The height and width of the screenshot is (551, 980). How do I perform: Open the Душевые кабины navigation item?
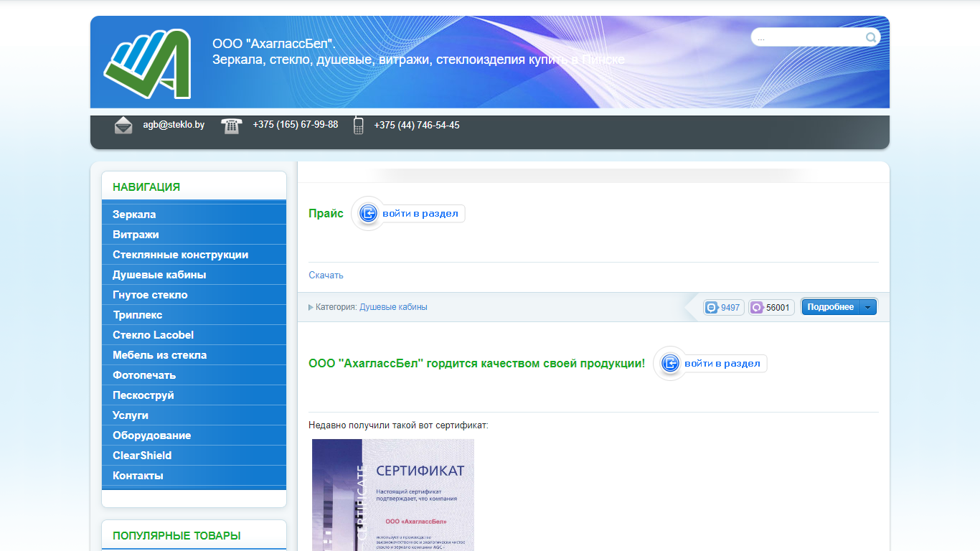pyautogui.click(x=194, y=275)
